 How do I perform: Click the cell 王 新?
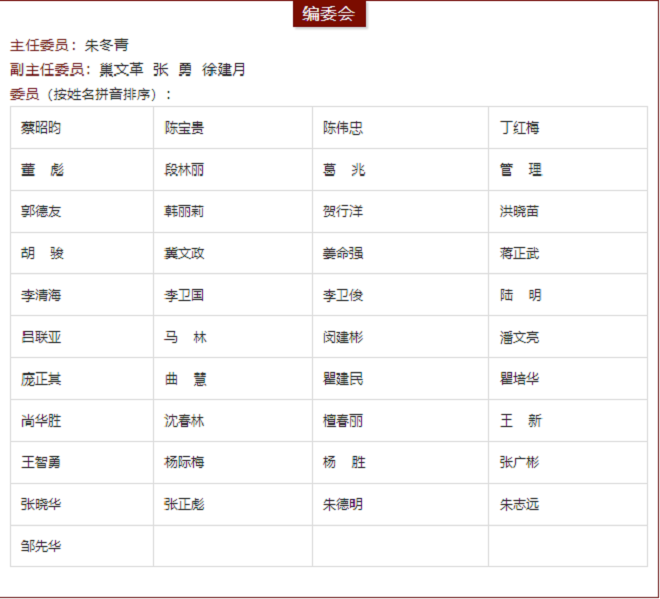pyautogui.click(x=568, y=421)
